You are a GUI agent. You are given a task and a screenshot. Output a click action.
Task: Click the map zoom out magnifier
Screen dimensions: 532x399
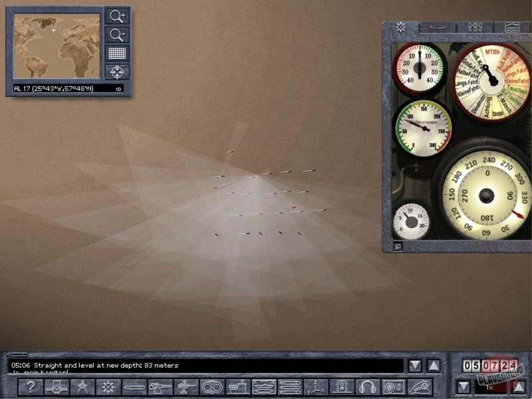click(117, 35)
